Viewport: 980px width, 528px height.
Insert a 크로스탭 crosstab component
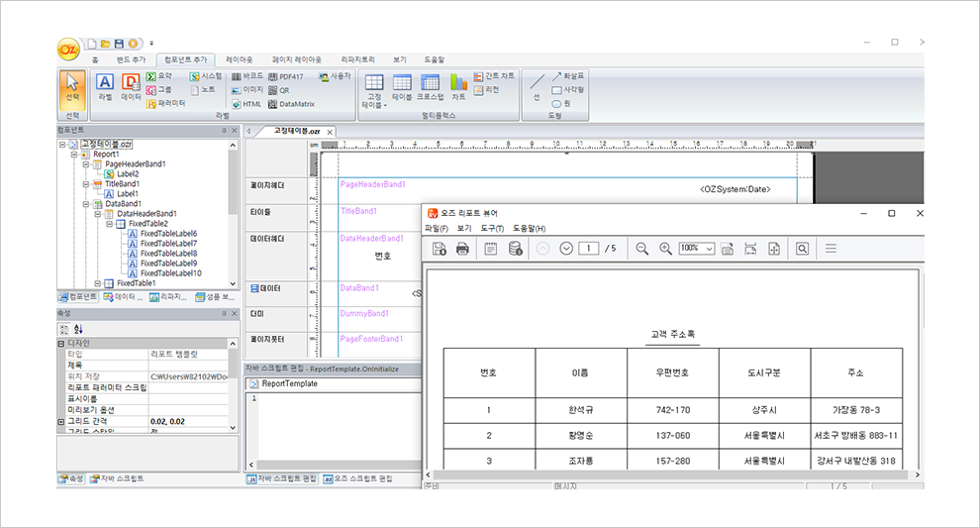pos(430,87)
